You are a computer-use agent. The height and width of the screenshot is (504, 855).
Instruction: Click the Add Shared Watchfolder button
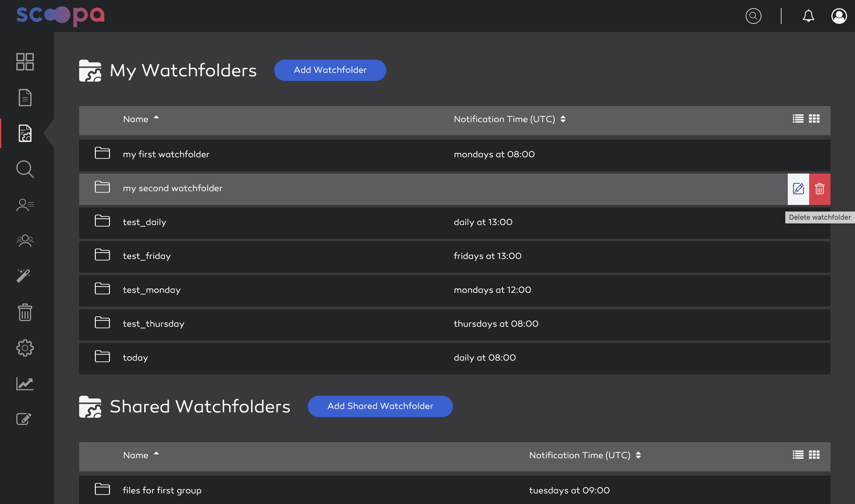(380, 406)
